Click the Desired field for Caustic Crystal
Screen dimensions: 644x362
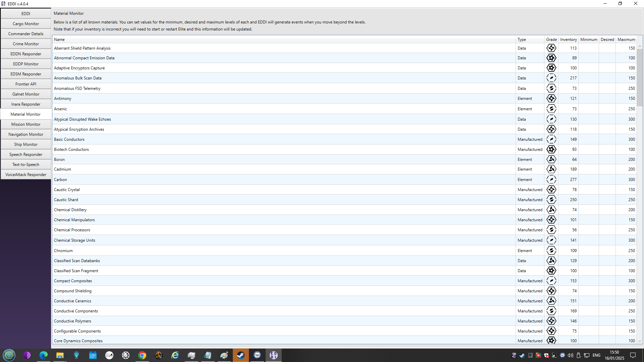pos(607,189)
